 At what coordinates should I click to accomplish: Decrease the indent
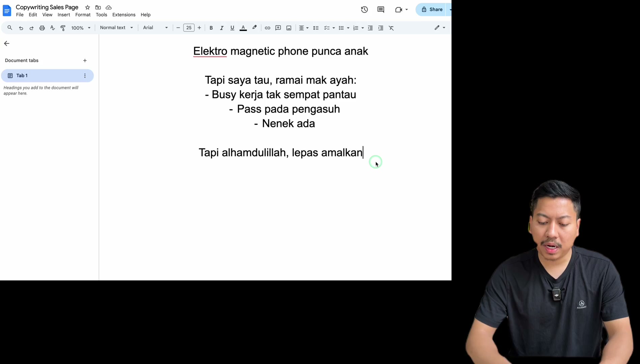370,28
